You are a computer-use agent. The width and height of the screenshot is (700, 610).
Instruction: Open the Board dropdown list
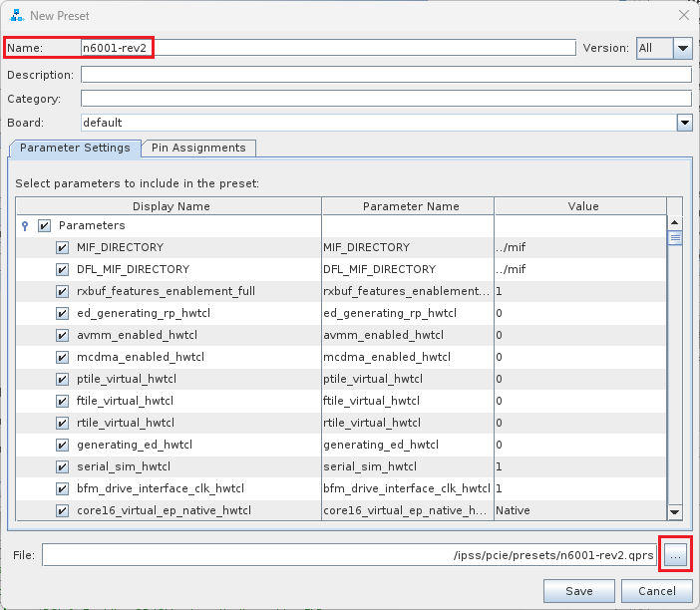coord(684,123)
